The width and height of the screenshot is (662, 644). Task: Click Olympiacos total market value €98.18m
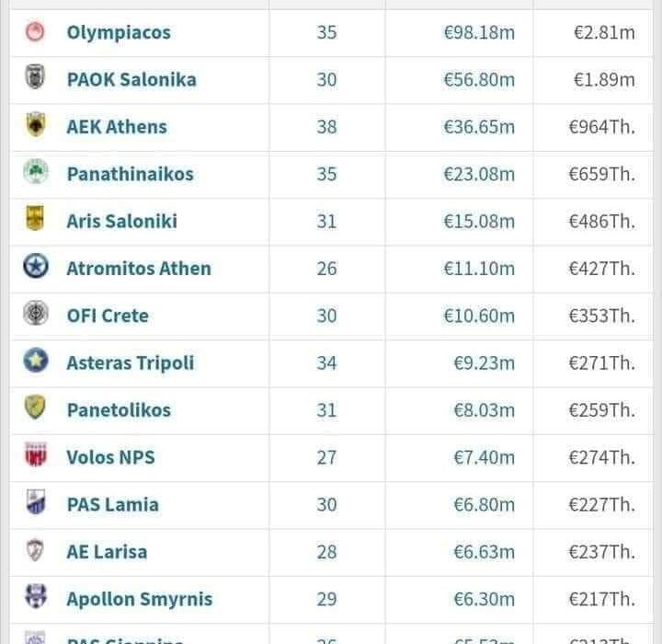coord(479,32)
